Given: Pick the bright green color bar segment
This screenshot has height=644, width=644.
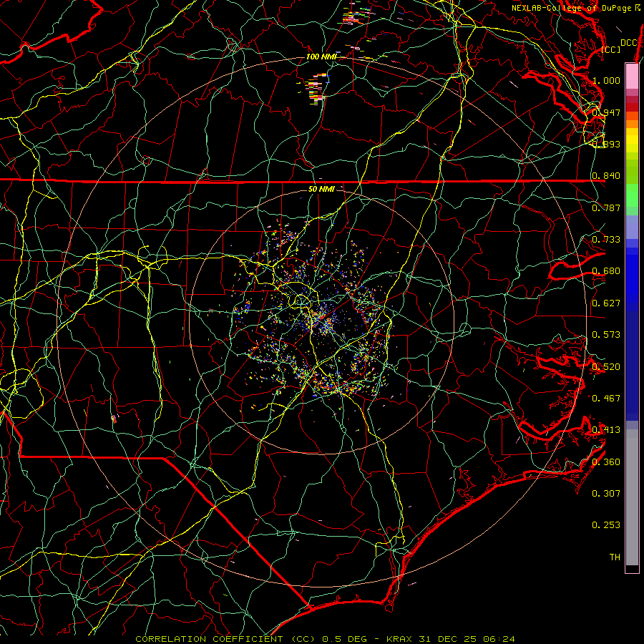Looking at the screenshot, I should [x=632, y=195].
